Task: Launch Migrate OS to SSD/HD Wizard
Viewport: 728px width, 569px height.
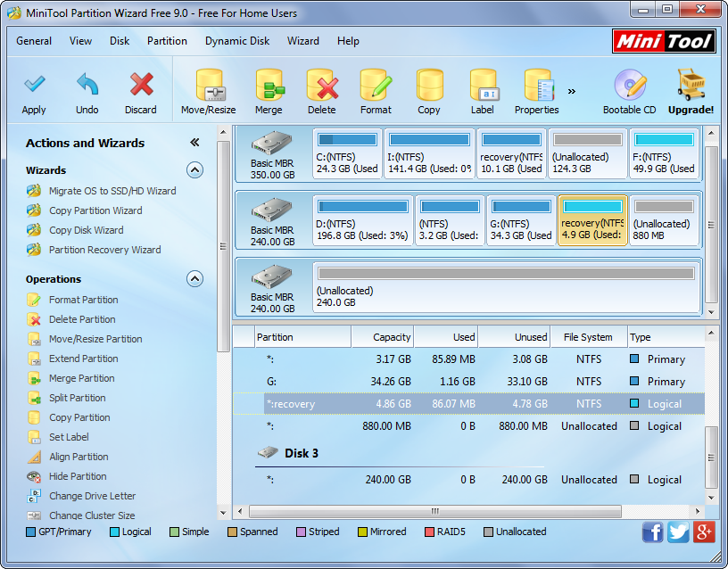Action: point(101,191)
